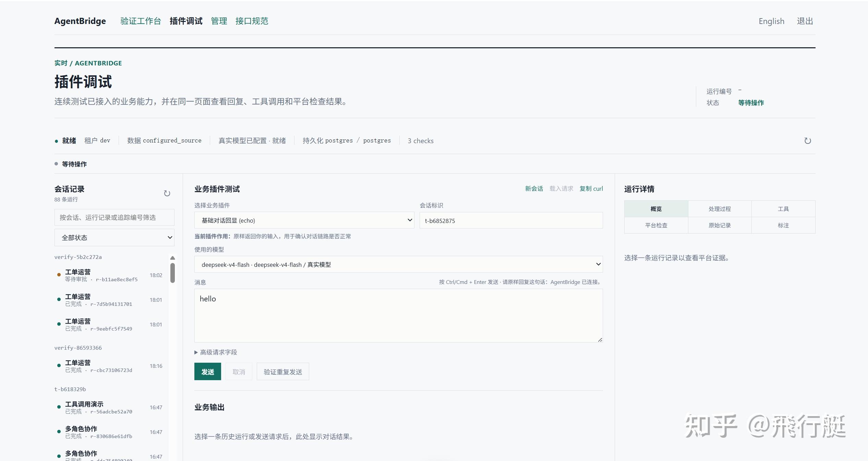Click the AgentBridge logo
Screen dimensions: 868x461
[x=80, y=21]
